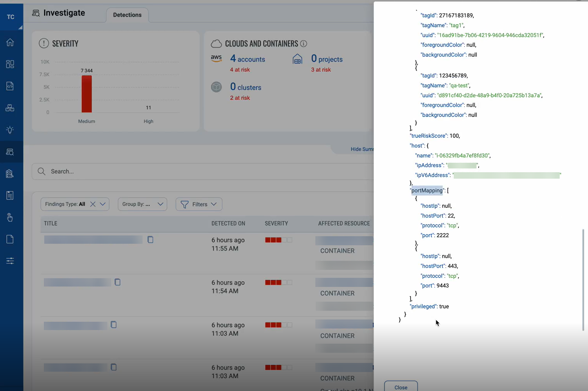Copy title of the 11:55 AM finding

(150, 240)
